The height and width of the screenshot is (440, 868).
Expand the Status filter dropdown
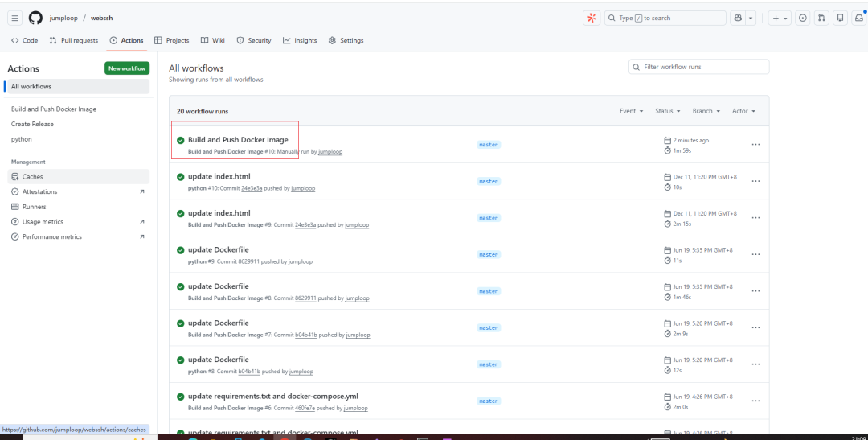tap(668, 111)
